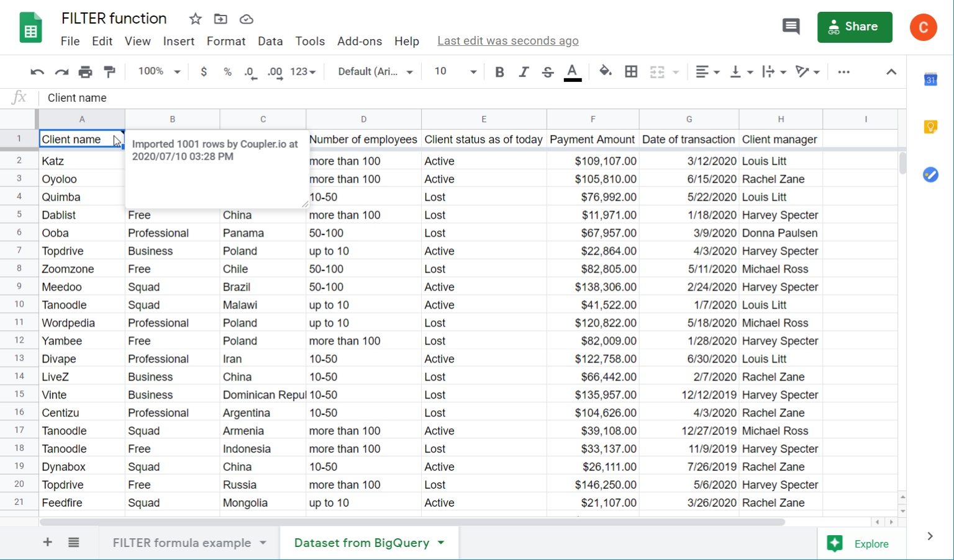Redo the last action
The image size is (954, 560).
tap(61, 71)
